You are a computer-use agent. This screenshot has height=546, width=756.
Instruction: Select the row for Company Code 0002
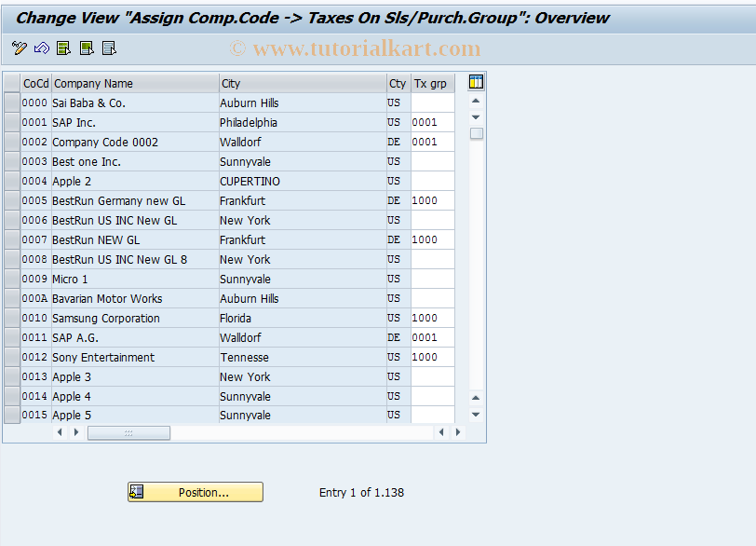(x=12, y=142)
